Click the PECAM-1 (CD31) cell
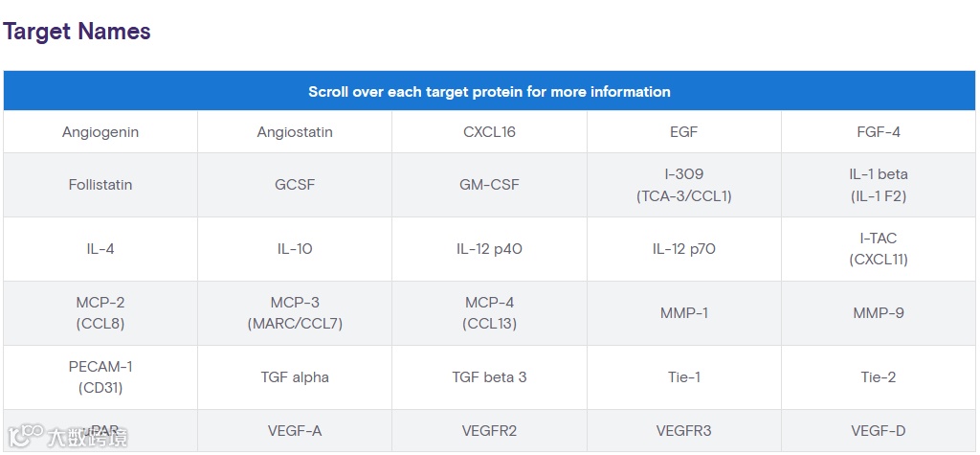This screenshot has height=455, width=980. [100, 377]
